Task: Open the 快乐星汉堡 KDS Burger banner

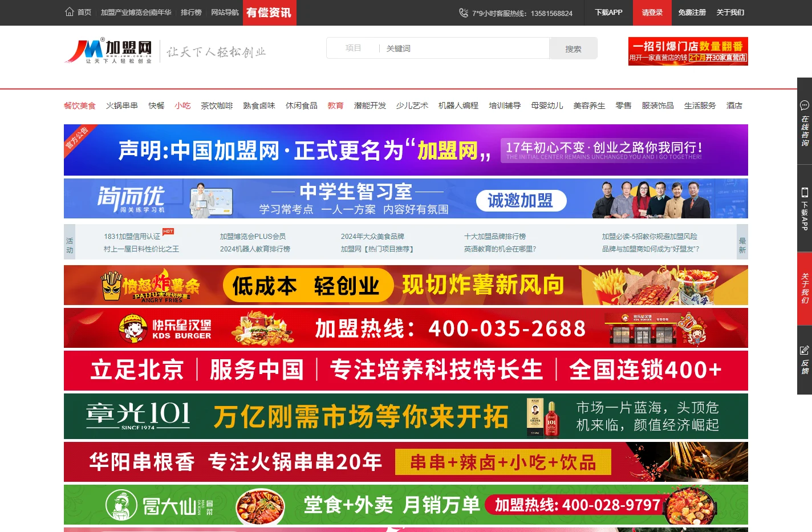Action: pos(406,328)
